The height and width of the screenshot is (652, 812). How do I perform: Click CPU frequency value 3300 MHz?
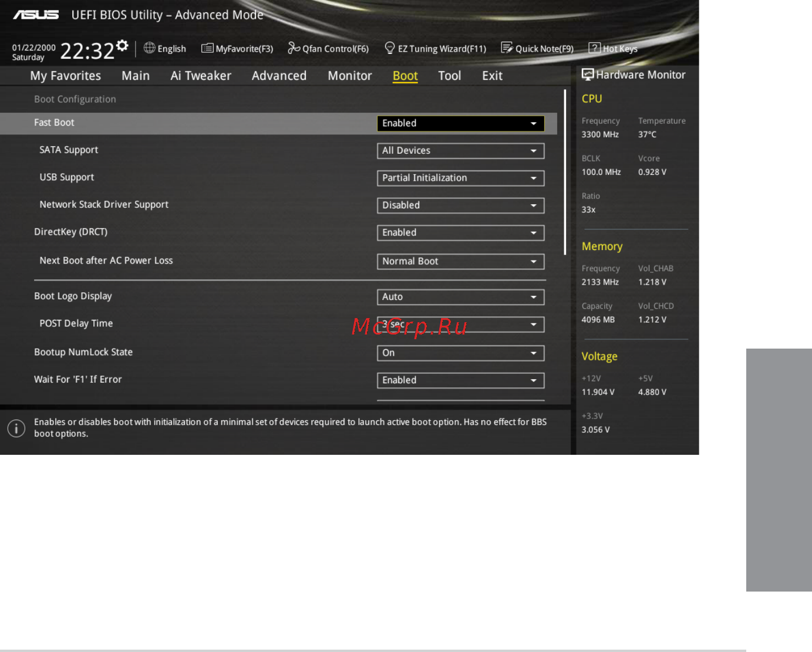[x=600, y=134]
